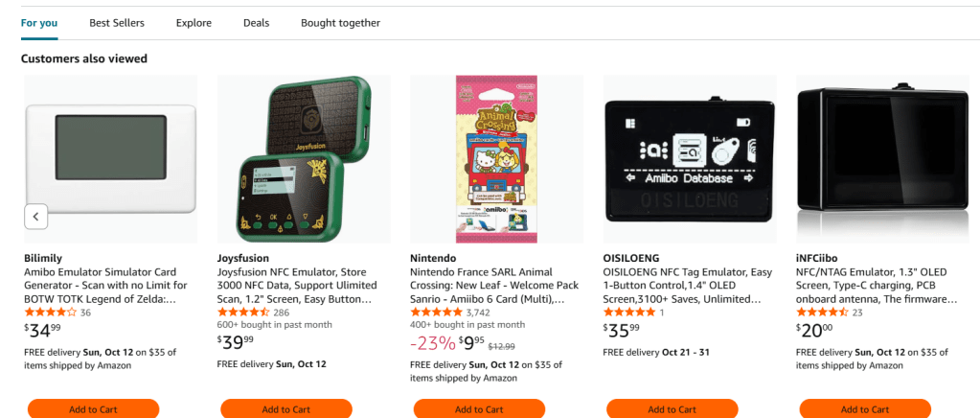Screen dimensions: 980x418
Task: Select the Deals tab
Action: coord(256,23)
